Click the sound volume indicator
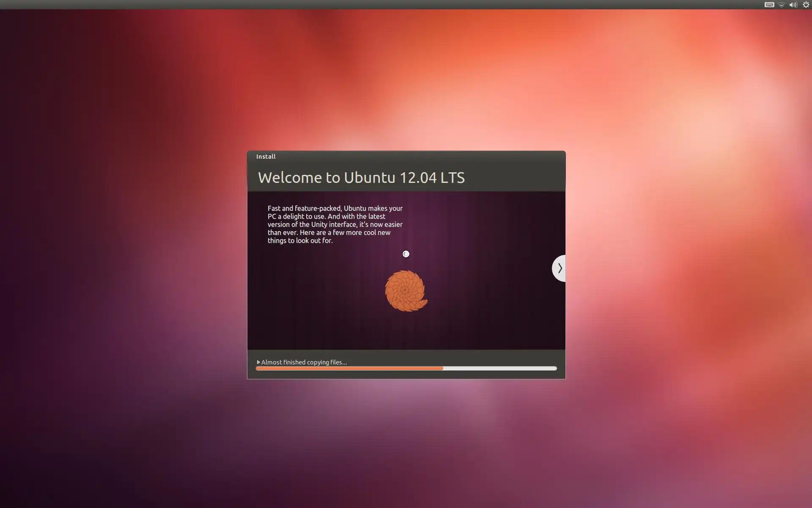Viewport: 812px width, 508px height. [x=793, y=5]
